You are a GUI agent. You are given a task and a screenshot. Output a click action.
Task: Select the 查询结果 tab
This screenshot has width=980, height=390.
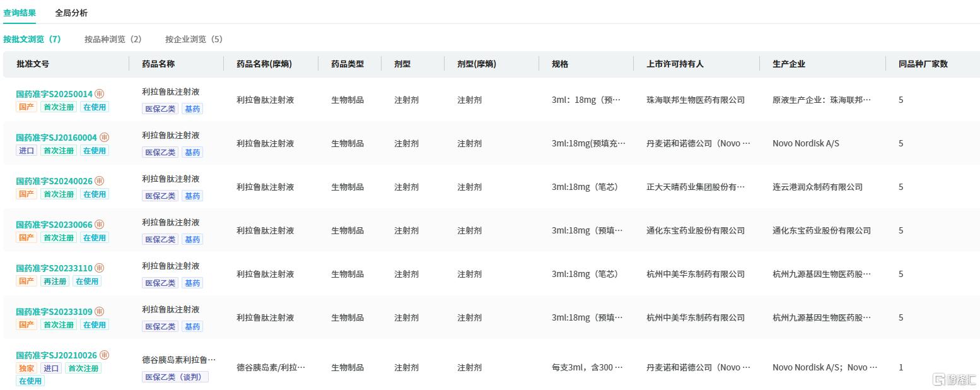(x=20, y=13)
